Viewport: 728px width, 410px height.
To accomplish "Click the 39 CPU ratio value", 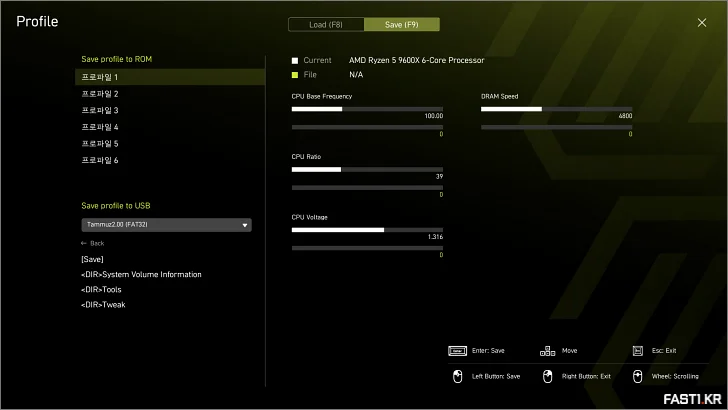I will coord(439,176).
